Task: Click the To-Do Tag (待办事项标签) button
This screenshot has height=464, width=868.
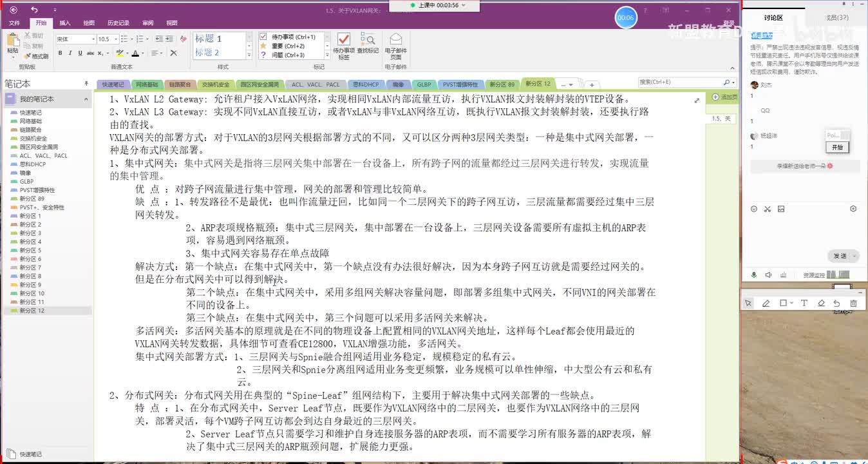Action: coord(343,46)
